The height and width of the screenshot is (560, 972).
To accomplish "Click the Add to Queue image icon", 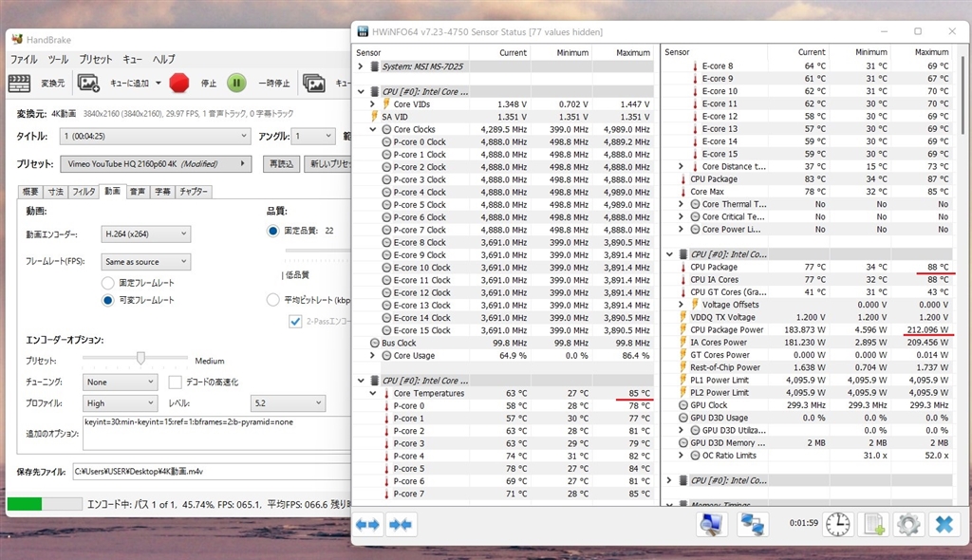I will (x=88, y=83).
